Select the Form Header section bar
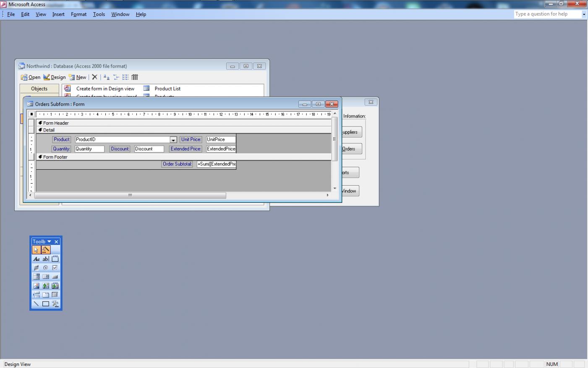Viewport: 588px width, 368px height. point(184,123)
